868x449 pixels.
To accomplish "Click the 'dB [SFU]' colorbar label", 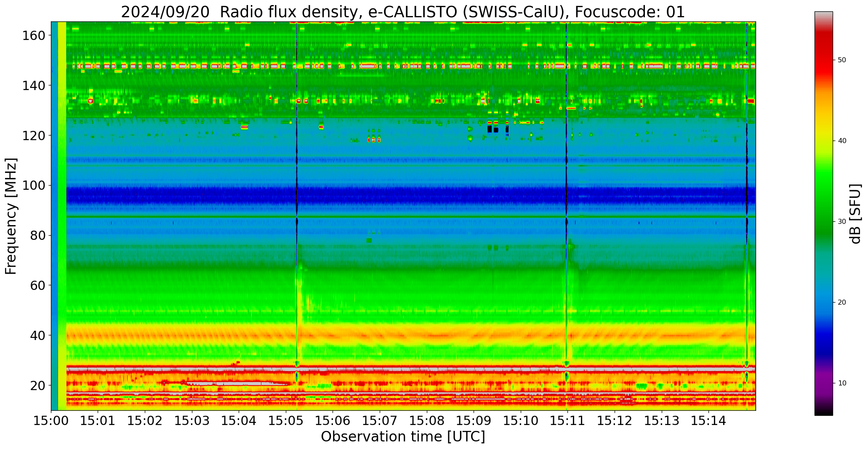I will point(855,214).
